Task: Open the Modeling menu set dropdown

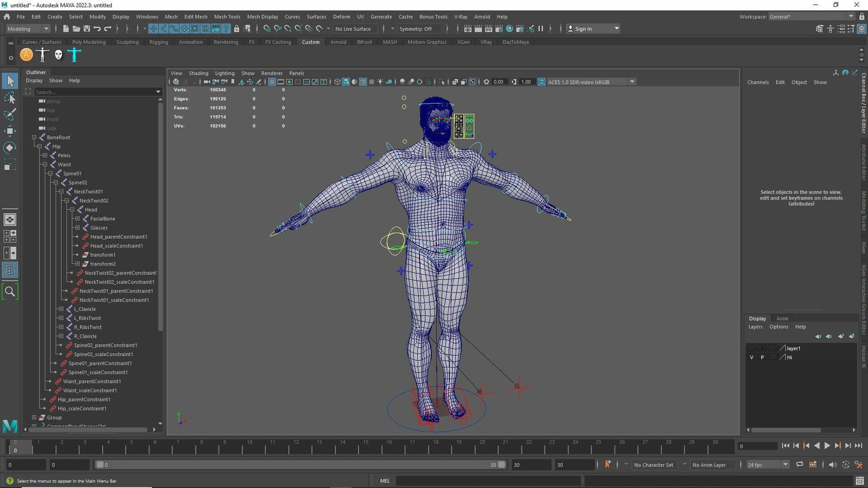Action: (28, 28)
